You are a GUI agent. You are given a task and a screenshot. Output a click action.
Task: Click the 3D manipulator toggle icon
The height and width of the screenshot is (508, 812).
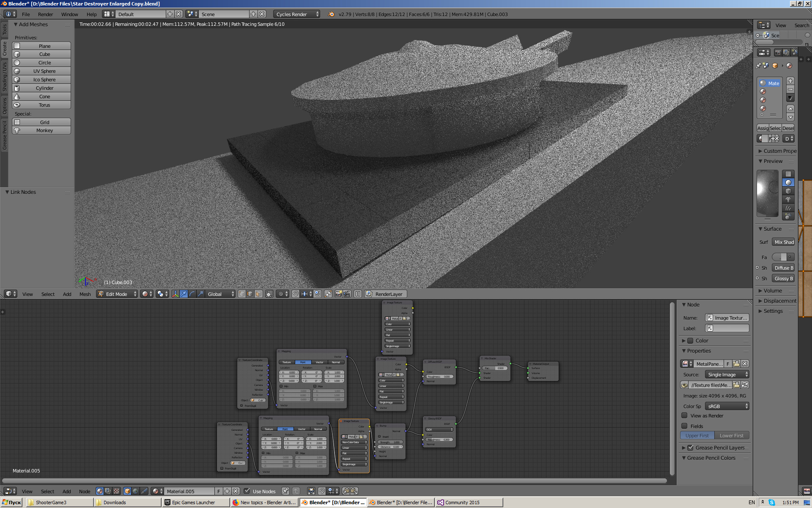point(176,294)
